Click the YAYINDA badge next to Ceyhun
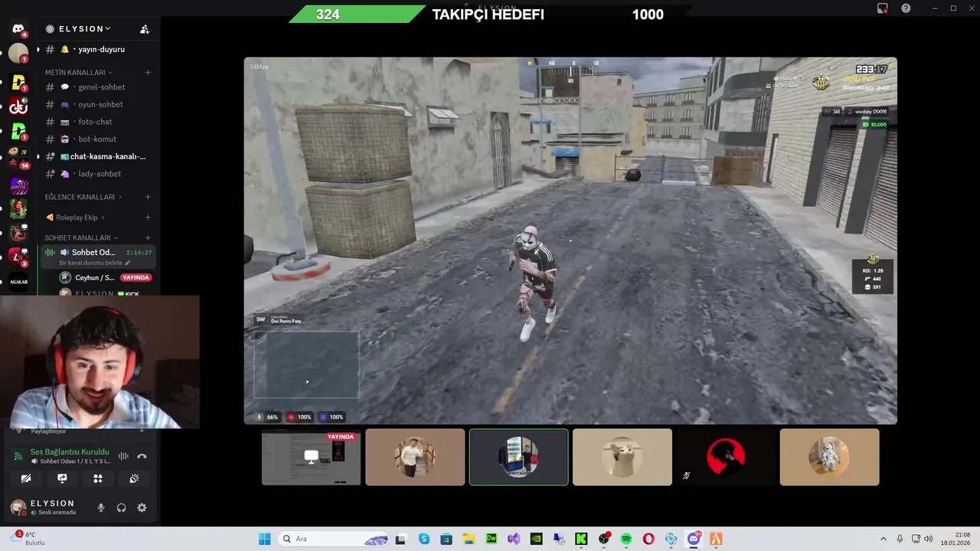 (136, 278)
